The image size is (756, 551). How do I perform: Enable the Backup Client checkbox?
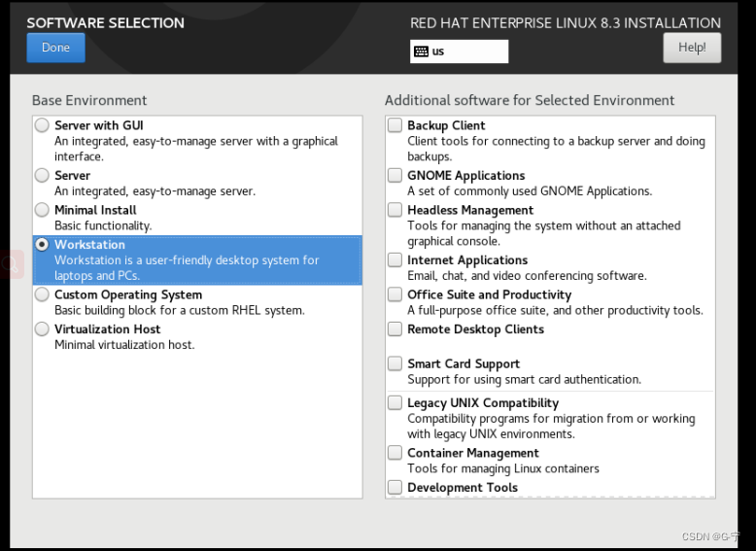tap(395, 125)
